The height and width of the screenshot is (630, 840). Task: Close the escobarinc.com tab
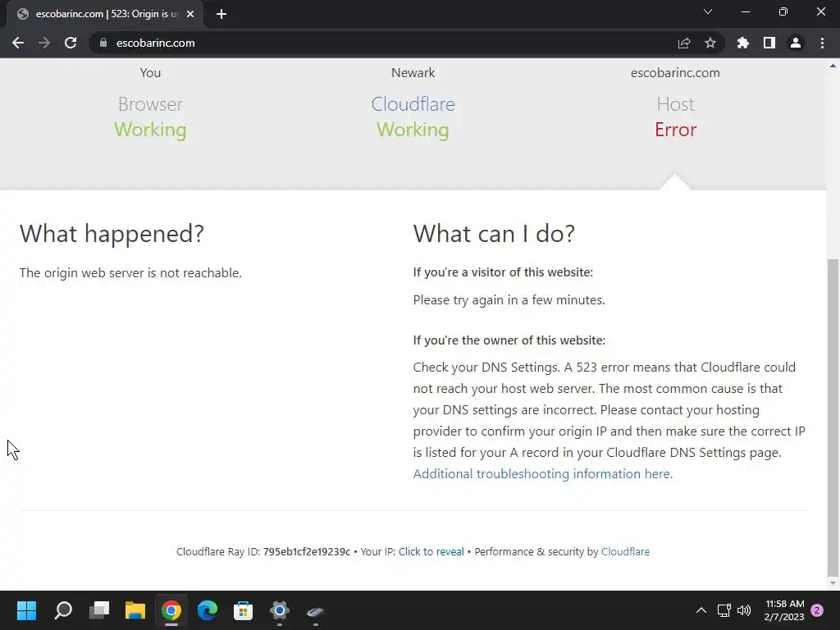[190, 14]
